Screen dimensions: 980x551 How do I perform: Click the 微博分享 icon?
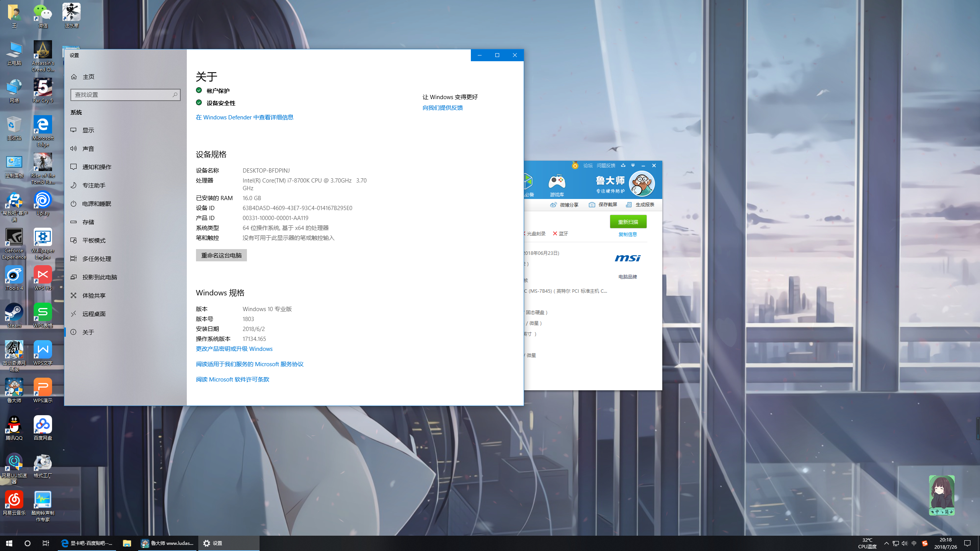pos(553,205)
